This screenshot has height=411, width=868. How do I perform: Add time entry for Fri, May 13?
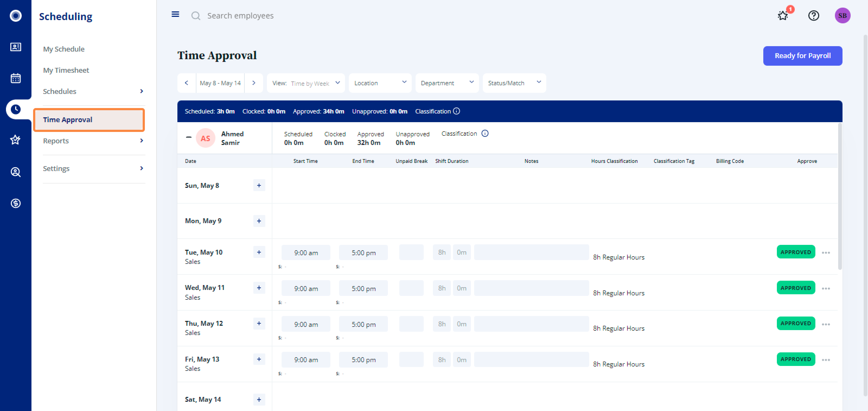coord(259,359)
